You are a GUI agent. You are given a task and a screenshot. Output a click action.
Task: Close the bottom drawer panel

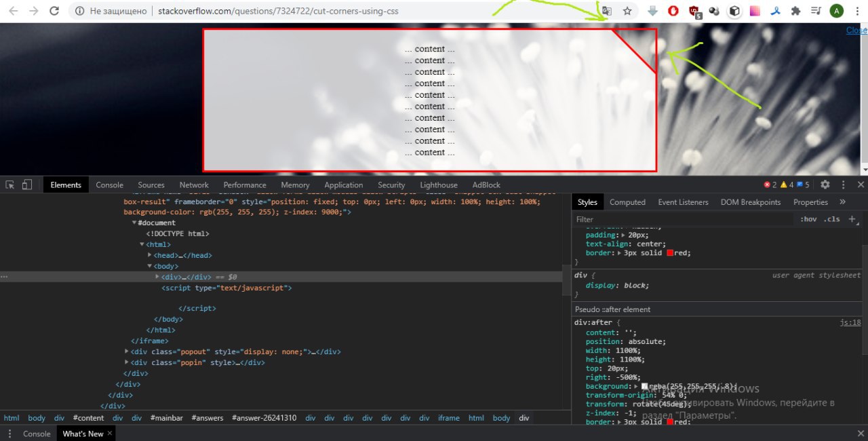[861, 434]
